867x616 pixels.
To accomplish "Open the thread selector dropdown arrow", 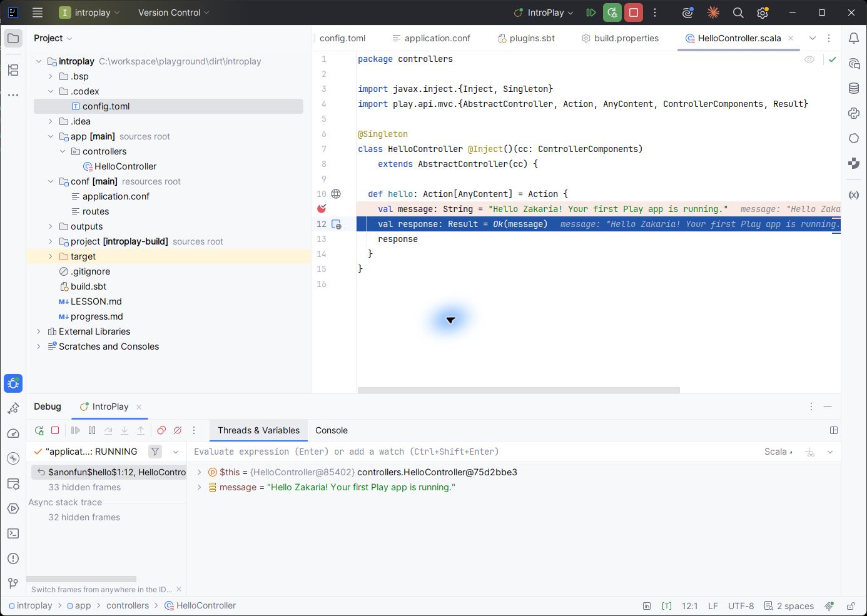I will pos(176,452).
